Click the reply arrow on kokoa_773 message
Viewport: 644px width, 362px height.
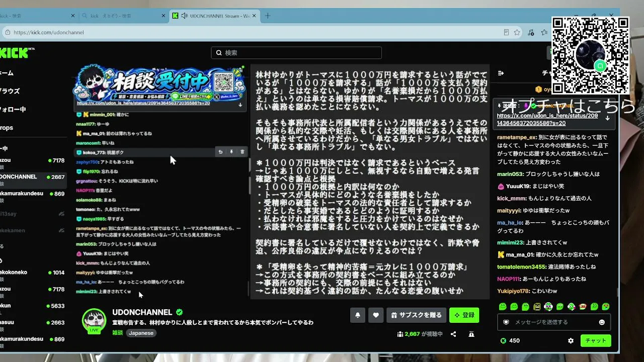tap(220, 152)
